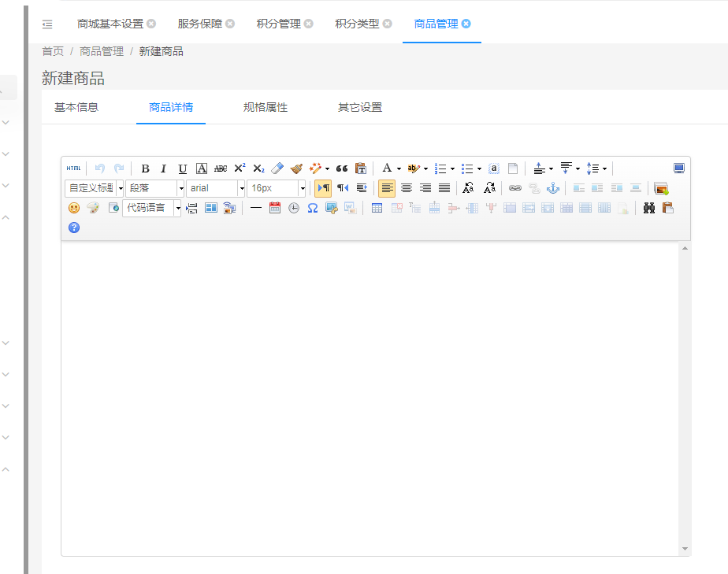
Task: Align text right
Action: (425, 188)
